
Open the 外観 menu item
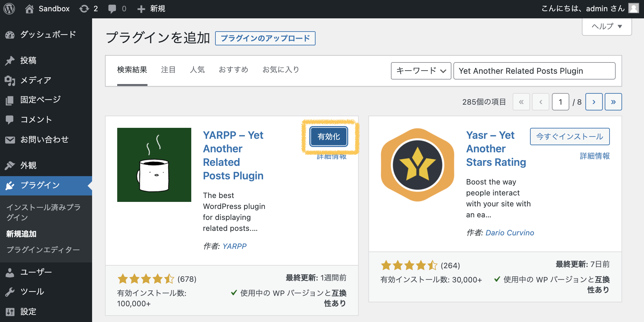click(x=46, y=166)
